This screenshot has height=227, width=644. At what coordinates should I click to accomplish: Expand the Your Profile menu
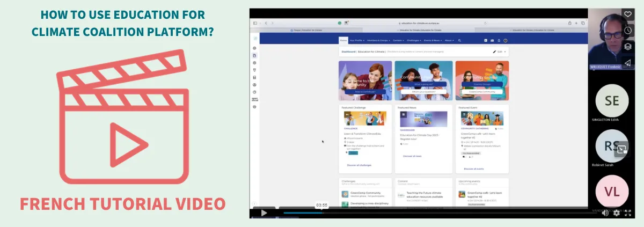[x=357, y=40]
